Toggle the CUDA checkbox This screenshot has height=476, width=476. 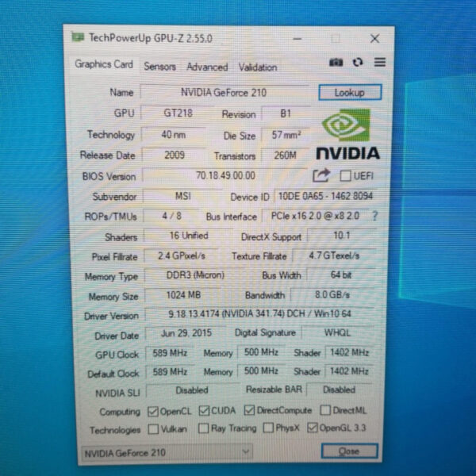(205, 411)
